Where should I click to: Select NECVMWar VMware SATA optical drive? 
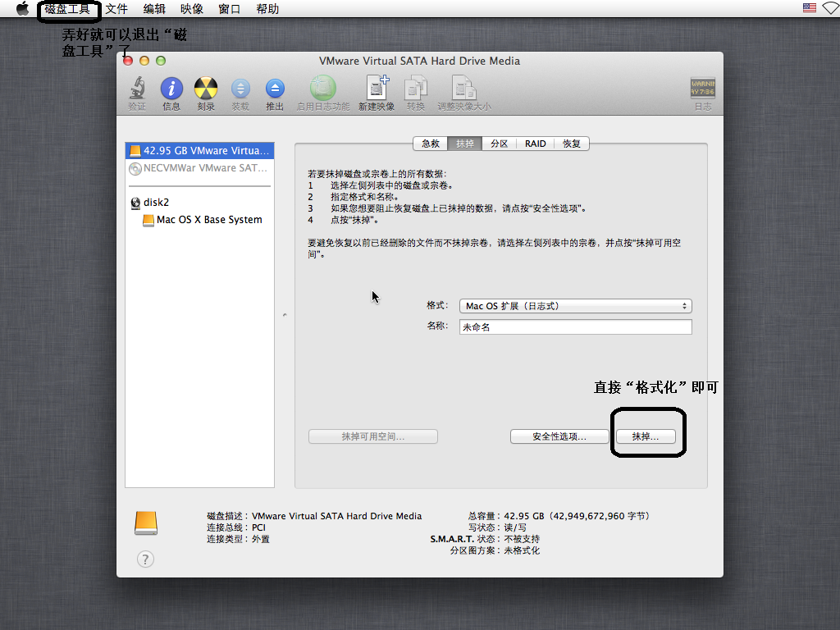click(x=200, y=168)
